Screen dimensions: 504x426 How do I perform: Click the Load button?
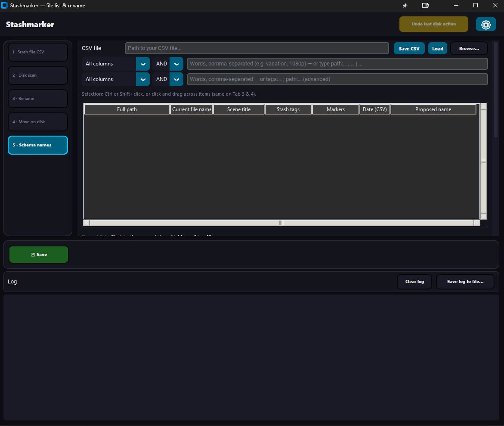coord(438,49)
